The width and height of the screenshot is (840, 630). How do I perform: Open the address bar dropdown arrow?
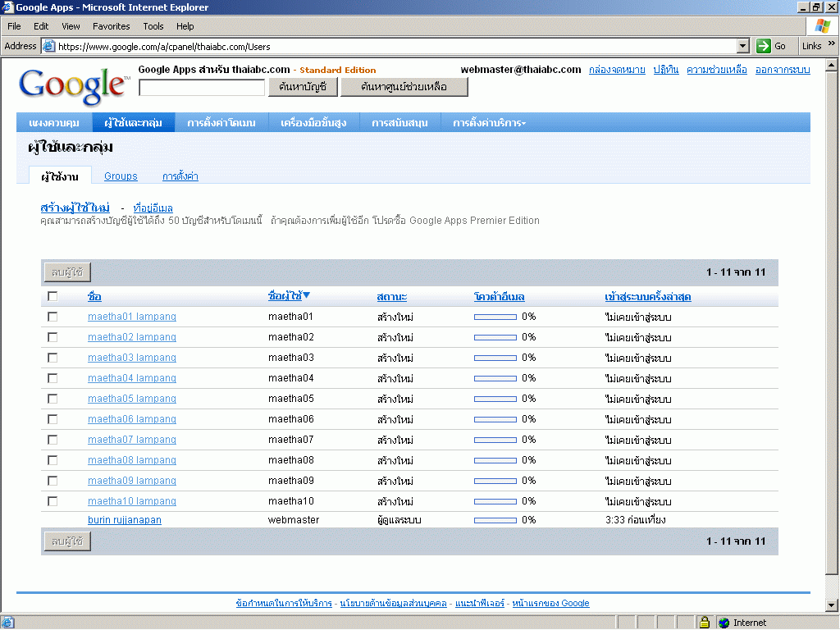pyautogui.click(x=743, y=46)
